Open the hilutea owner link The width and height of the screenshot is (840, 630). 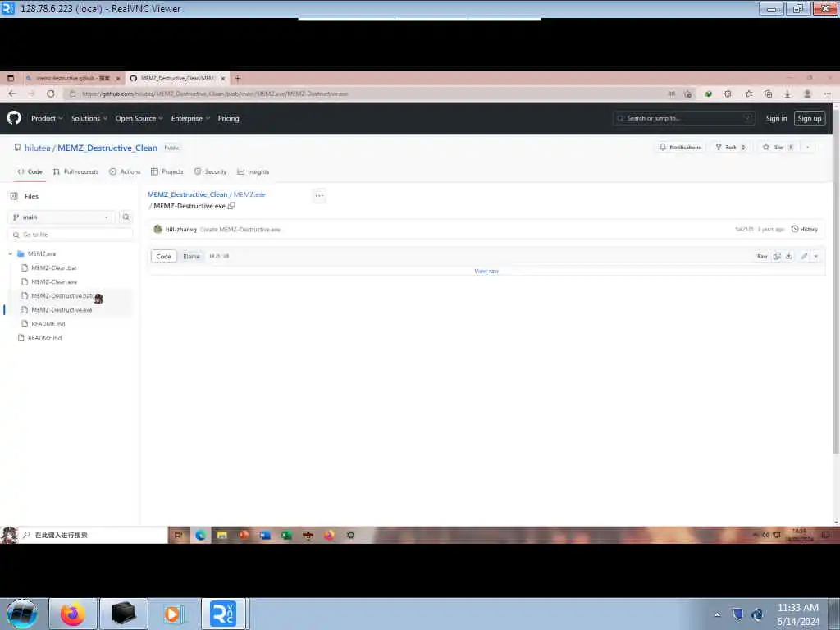(x=38, y=148)
